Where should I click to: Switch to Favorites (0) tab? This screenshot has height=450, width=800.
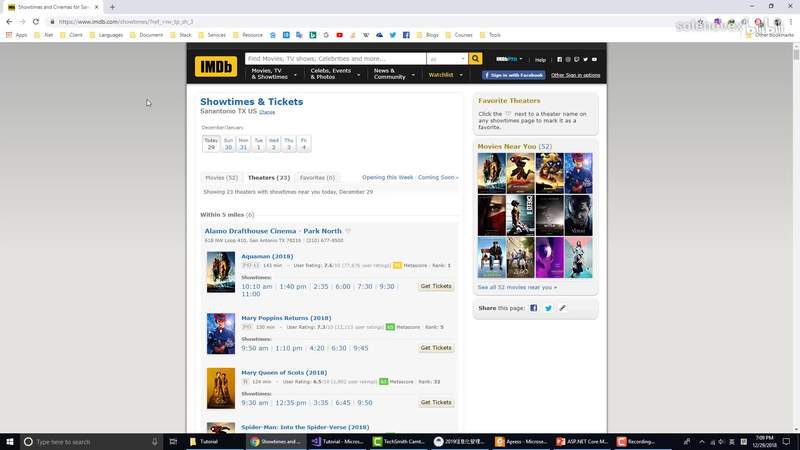317,178
